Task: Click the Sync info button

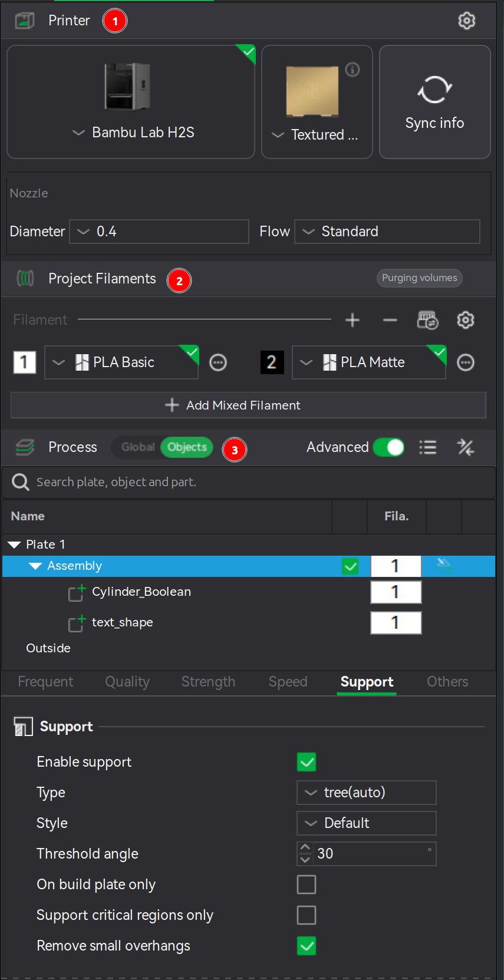Action: [x=435, y=102]
